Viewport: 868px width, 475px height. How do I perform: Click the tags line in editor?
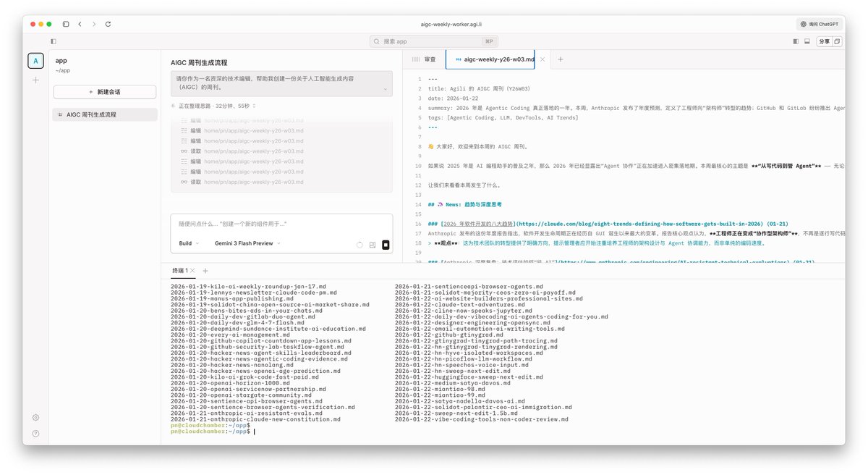pyautogui.click(x=503, y=117)
